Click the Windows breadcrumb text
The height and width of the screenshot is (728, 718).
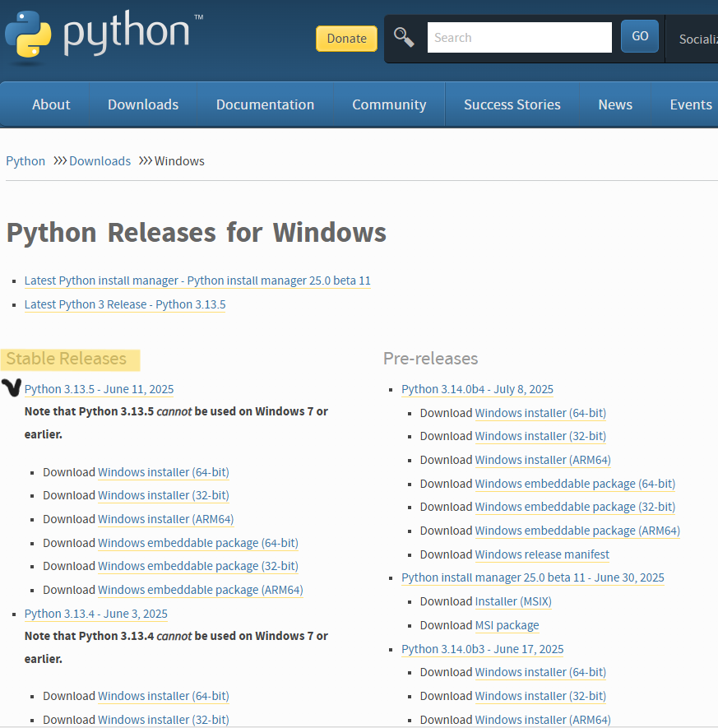[179, 161]
